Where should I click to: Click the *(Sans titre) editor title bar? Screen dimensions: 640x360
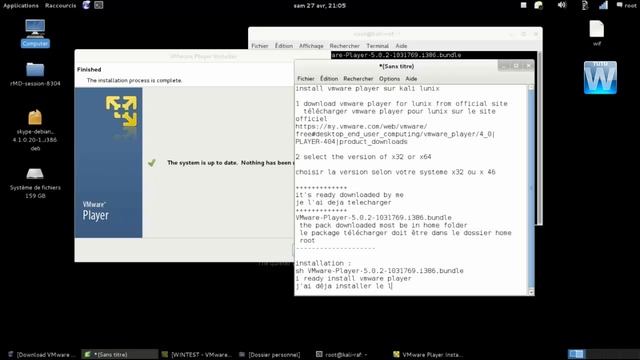[396, 66]
